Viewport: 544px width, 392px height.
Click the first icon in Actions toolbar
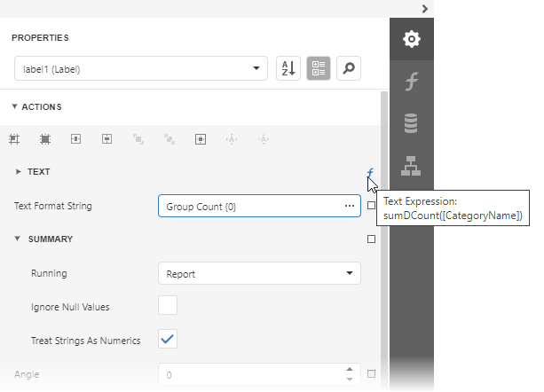[x=14, y=139]
